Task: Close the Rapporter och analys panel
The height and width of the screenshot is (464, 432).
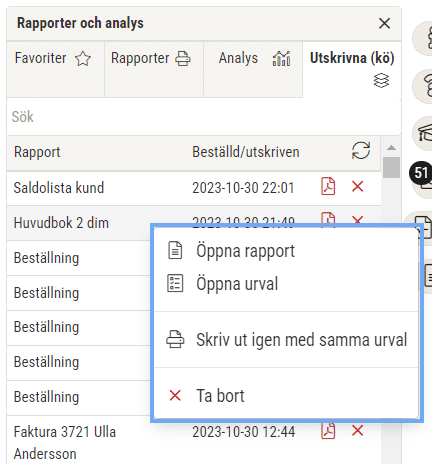Action: pyautogui.click(x=384, y=23)
